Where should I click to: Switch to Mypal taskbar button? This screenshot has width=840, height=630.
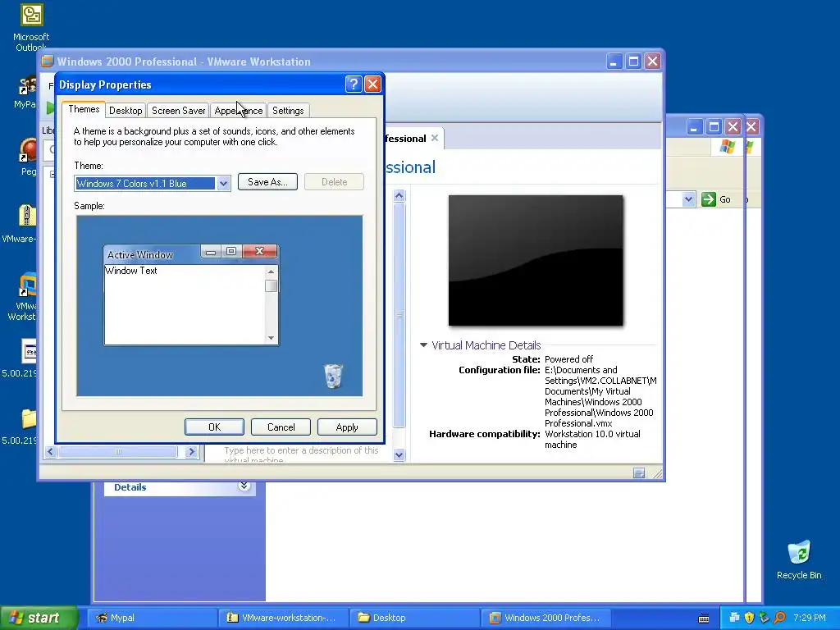pyautogui.click(x=152, y=618)
